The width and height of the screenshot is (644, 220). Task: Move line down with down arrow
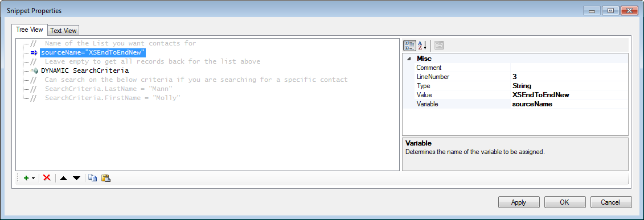(76, 178)
